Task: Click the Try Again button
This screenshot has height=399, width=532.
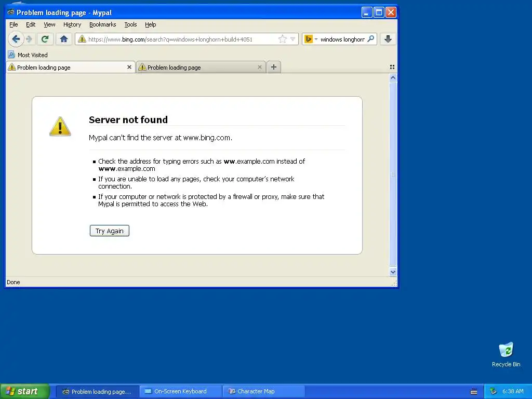Action: coord(110,231)
